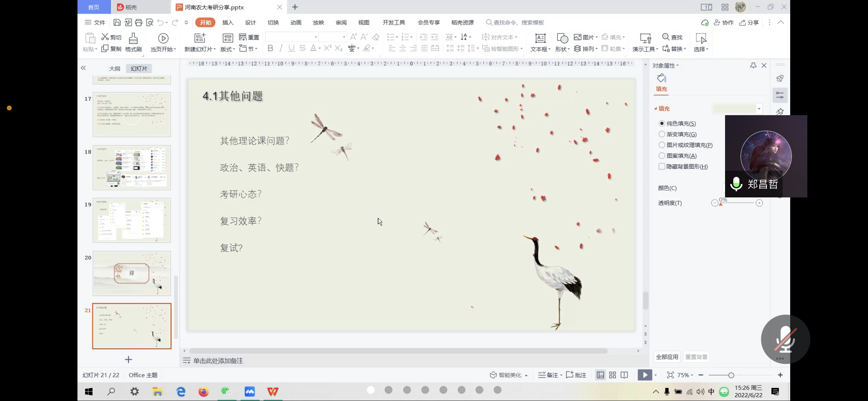Viewport: 868px width, 401px height.
Task: Collapse the slide thumbnail panel
Action: tap(83, 68)
